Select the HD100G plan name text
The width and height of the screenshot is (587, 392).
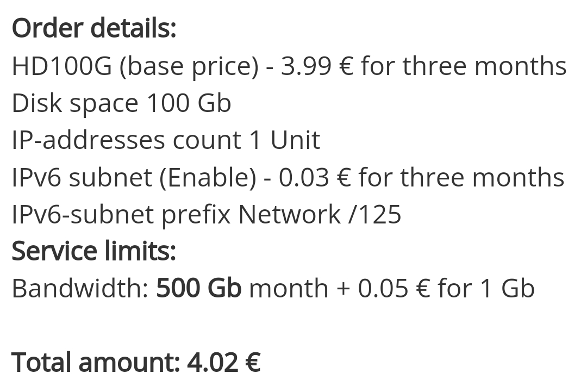tap(61, 66)
